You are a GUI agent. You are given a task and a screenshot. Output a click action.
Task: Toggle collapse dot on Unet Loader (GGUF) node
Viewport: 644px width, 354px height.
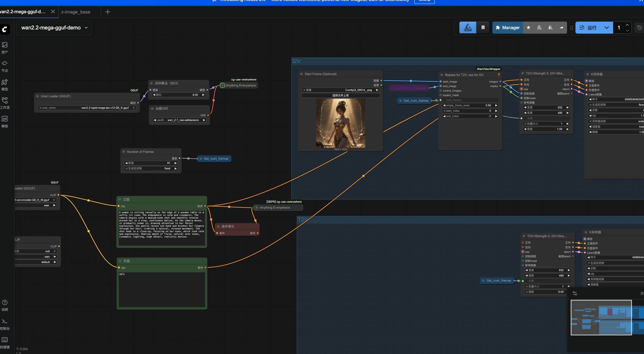click(x=38, y=96)
